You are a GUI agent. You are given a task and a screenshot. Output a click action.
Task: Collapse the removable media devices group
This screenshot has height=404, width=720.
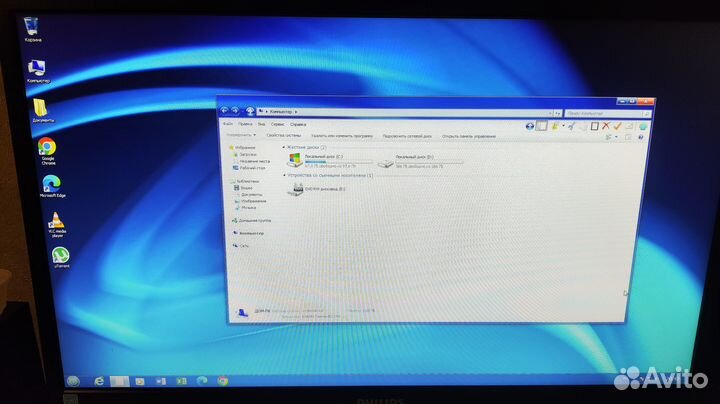pos(285,175)
